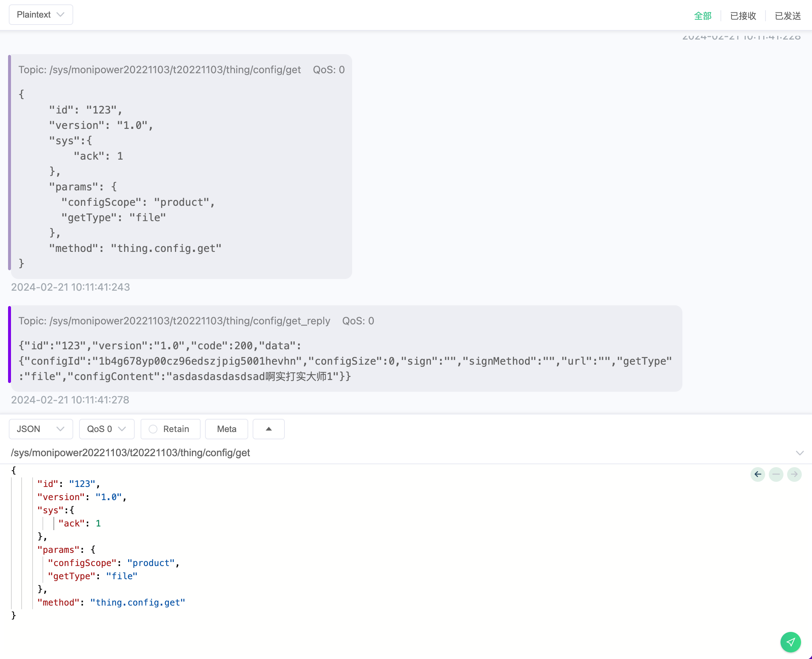Click the configContent text in reply message
This screenshot has height=659, width=812.
click(209, 377)
